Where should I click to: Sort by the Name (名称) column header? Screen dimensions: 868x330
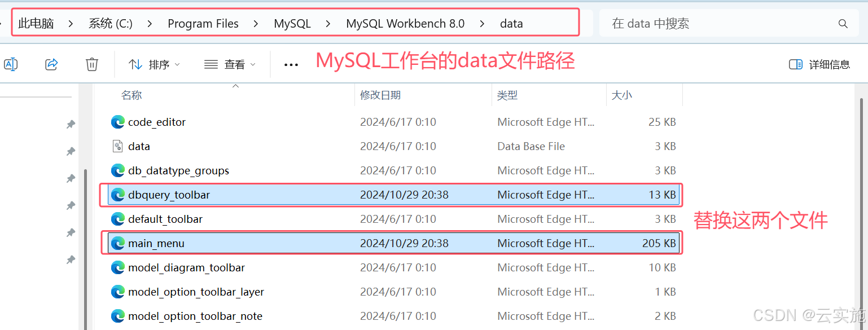click(x=131, y=95)
